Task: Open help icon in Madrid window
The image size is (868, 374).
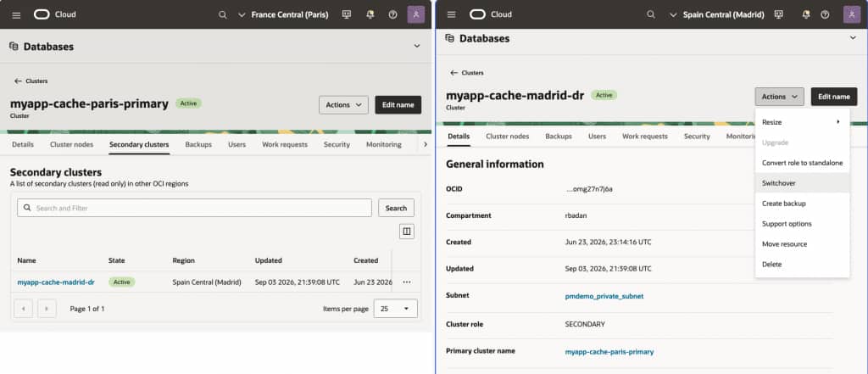Action: tap(825, 15)
